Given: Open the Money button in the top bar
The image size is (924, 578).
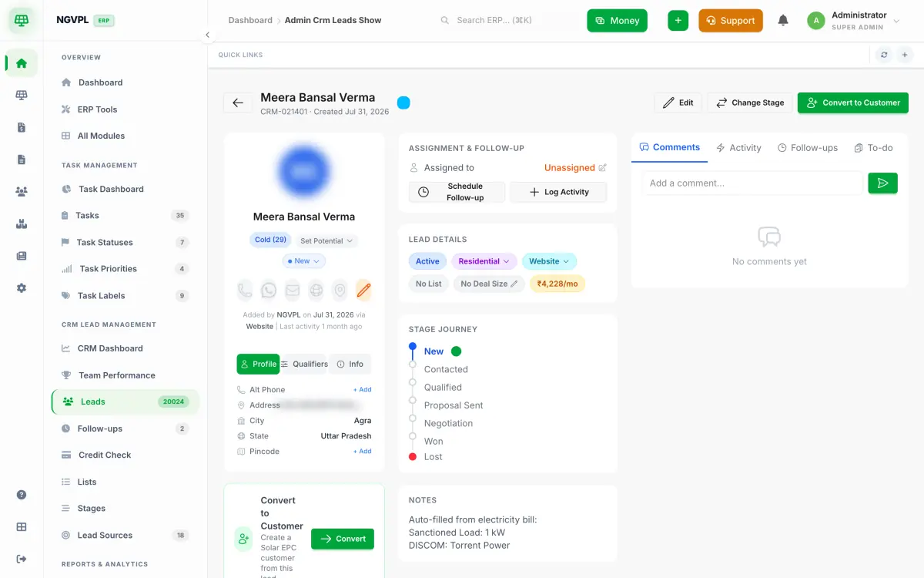Looking at the screenshot, I should click(618, 21).
